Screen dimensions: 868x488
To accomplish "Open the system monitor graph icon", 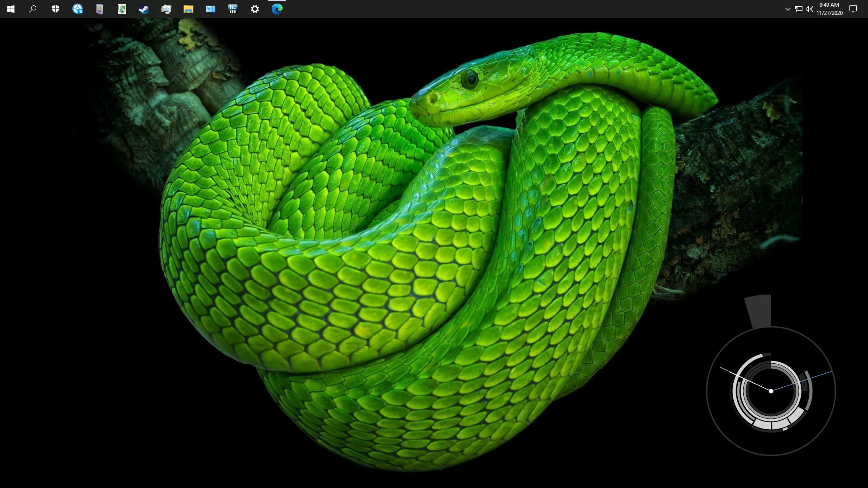I will pos(166,9).
